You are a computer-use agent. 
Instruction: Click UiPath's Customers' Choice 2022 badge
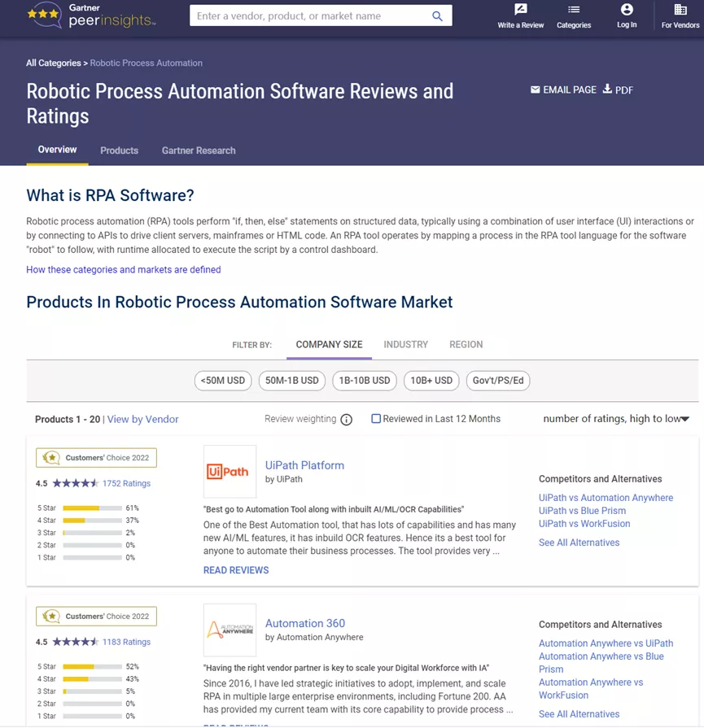tap(96, 458)
